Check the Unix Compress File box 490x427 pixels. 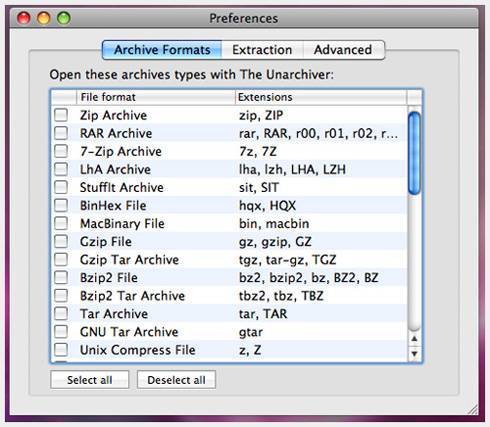click(61, 349)
